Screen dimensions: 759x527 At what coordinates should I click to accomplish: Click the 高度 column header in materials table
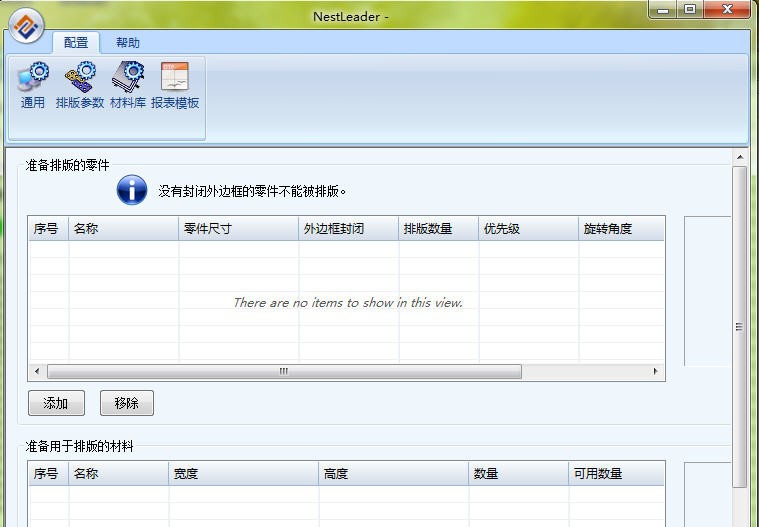(x=394, y=473)
